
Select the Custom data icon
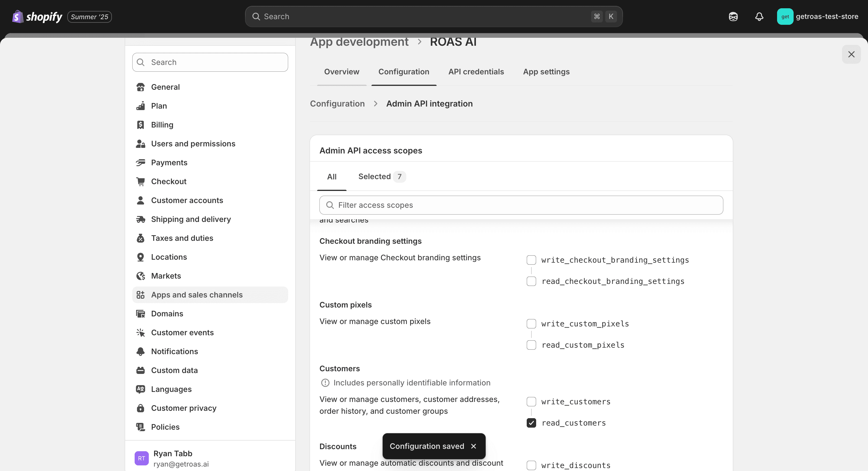pos(141,370)
